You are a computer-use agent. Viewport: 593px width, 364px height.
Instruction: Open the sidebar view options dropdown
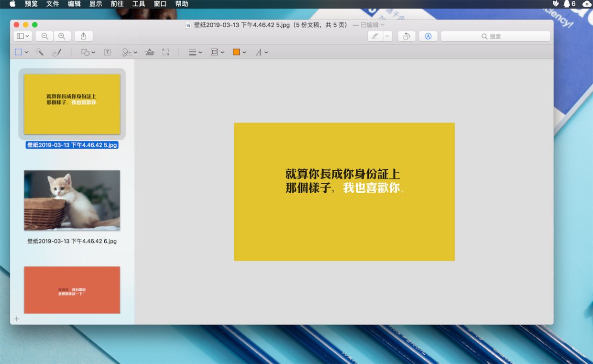(x=23, y=36)
